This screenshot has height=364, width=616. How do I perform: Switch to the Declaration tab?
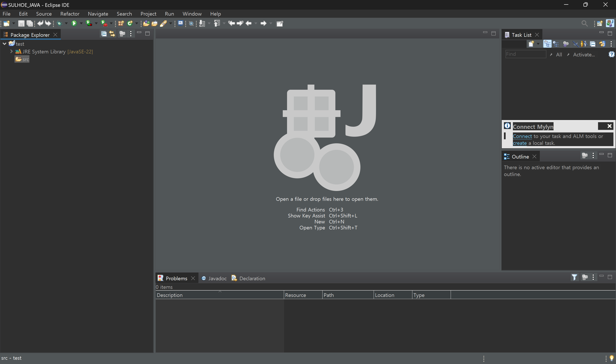[249, 278]
